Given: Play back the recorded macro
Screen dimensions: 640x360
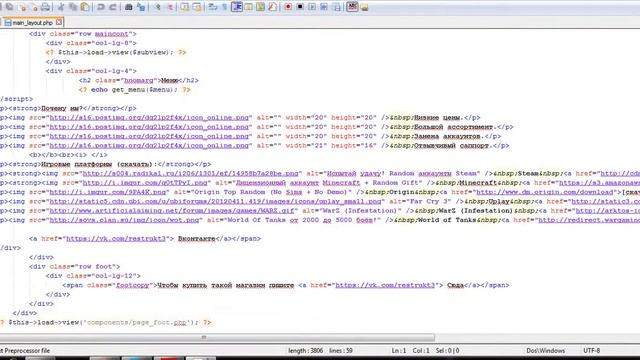Looking at the screenshot, I should 312,7.
